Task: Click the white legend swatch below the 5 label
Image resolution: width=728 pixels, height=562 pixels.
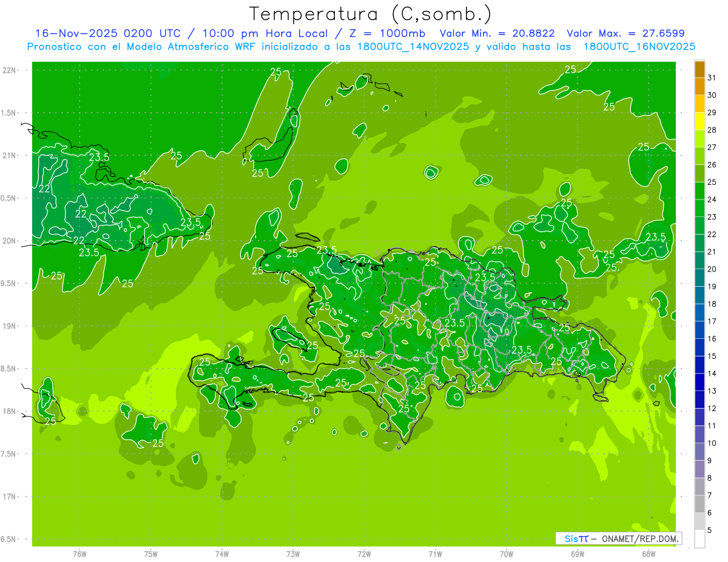Action: pos(699,539)
